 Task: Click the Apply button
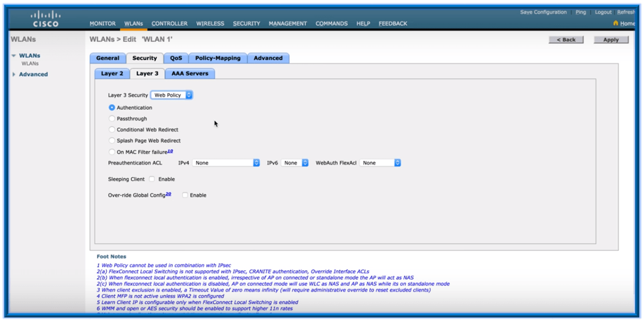click(611, 39)
